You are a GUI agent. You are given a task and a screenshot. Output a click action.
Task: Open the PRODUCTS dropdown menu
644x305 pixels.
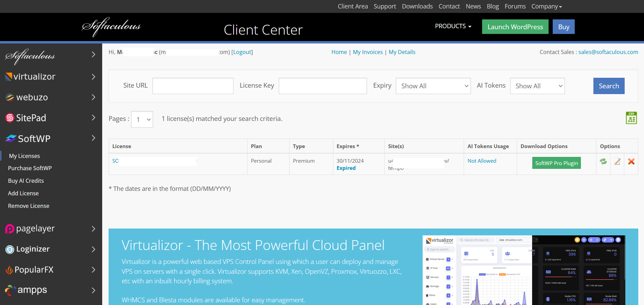[453, 26]
